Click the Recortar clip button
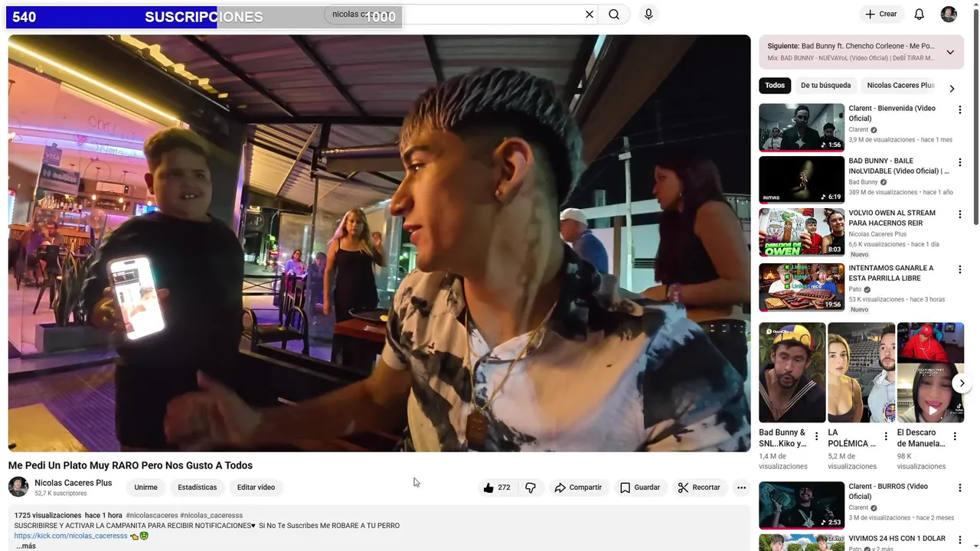 pos(699,487)
